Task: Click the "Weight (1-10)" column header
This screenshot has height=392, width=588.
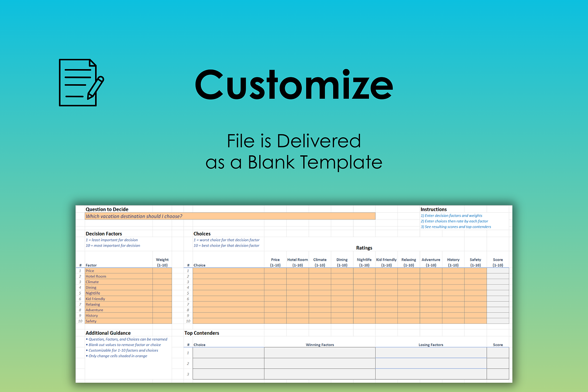Action: click(162, 263)
